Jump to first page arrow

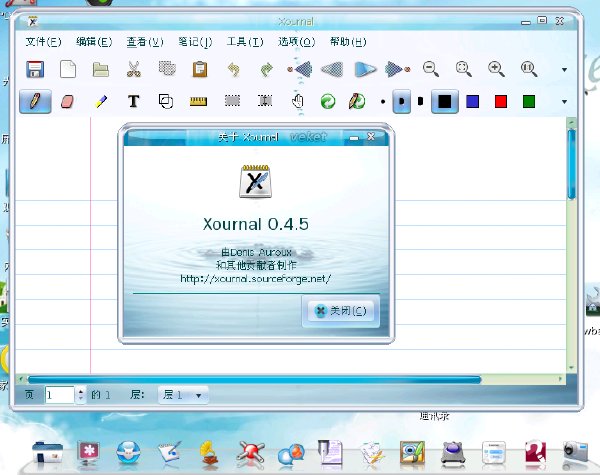(x=300, y=69)
